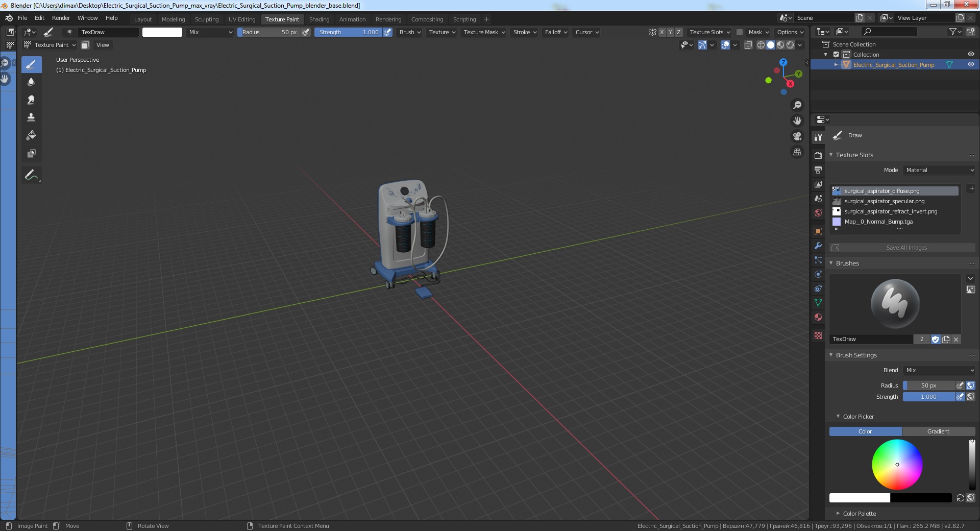980x531 pixels.
Task: Open the Texture Mask dropdown
Action: (484, 32)
